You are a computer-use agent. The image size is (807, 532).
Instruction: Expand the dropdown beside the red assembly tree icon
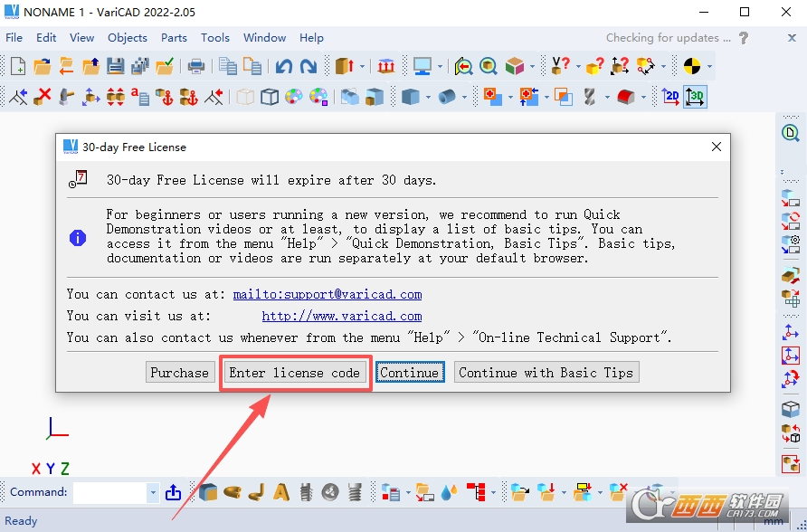(x=493, y=492)
